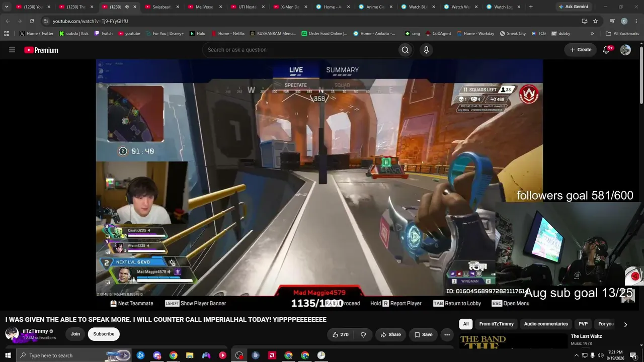This screenshot has height=362, width=644.
Task: Open the YouTube guide hamburger menu
Action: tap(12, 50)
